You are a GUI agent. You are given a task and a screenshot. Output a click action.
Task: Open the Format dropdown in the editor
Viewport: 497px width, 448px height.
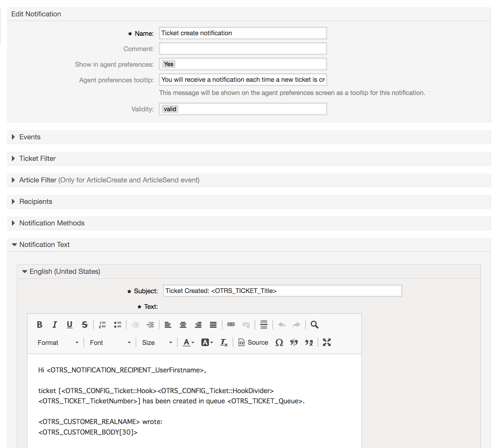coord(58,342)
